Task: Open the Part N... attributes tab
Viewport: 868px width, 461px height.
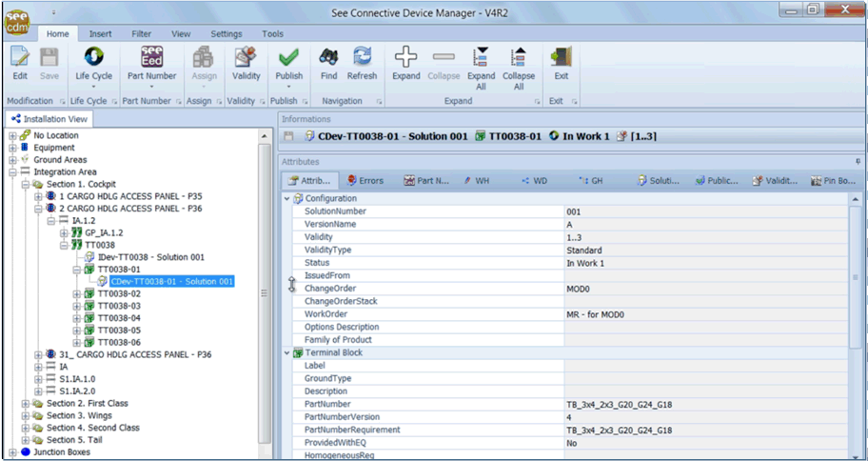Action: pyautogui.click(x=426, y=181)
